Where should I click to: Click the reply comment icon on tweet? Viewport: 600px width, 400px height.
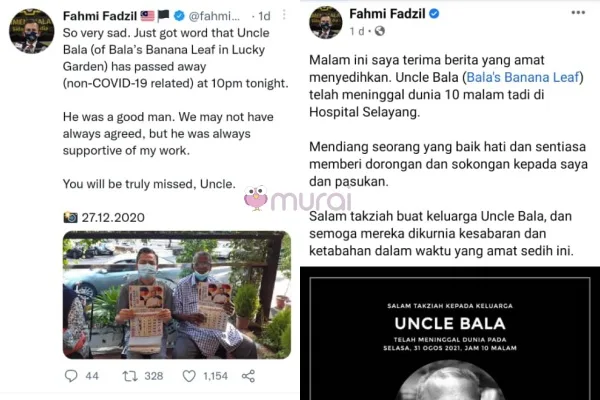(x=71, y=376)
